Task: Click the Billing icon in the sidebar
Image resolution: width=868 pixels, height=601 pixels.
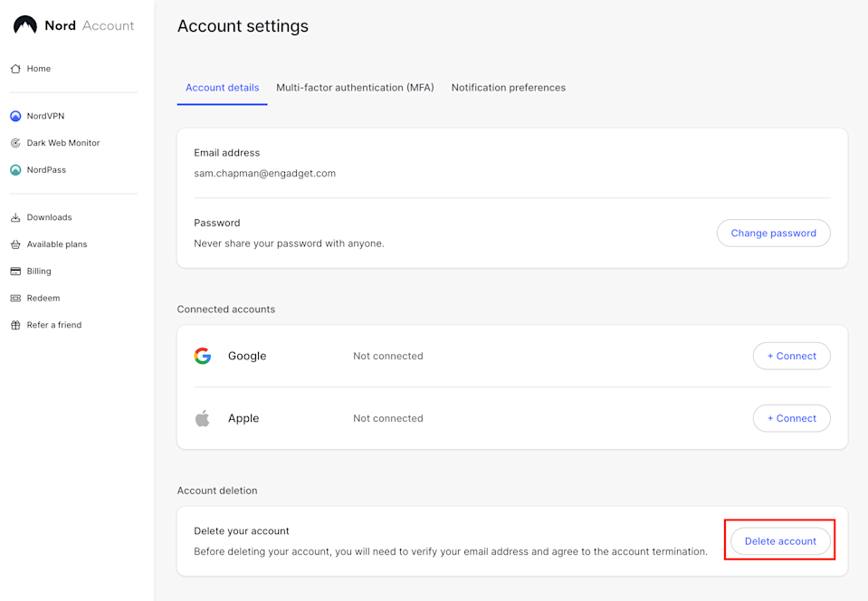Action: pos(14,271)
